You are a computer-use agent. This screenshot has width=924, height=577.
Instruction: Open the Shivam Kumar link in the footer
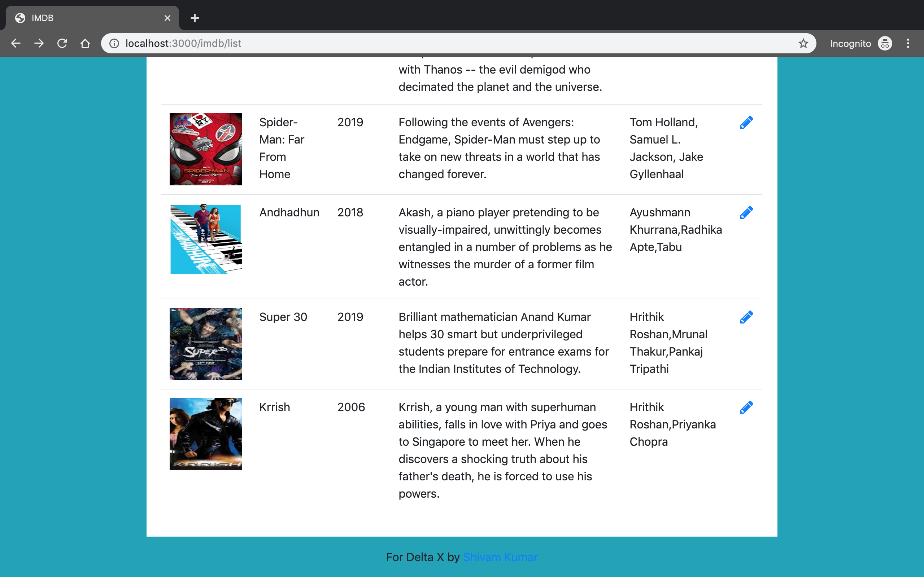500,557
